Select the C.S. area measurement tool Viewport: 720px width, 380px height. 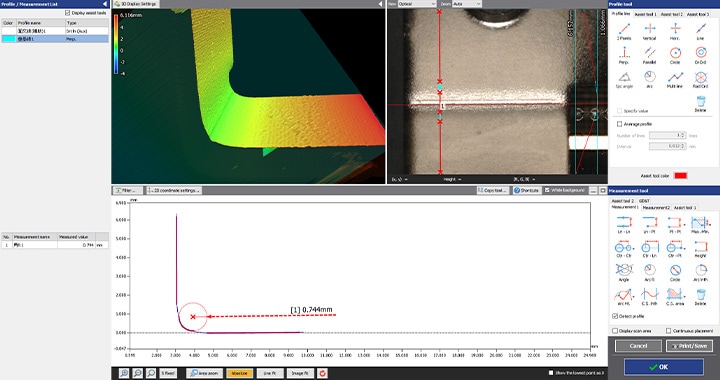(x=675, y=296)
